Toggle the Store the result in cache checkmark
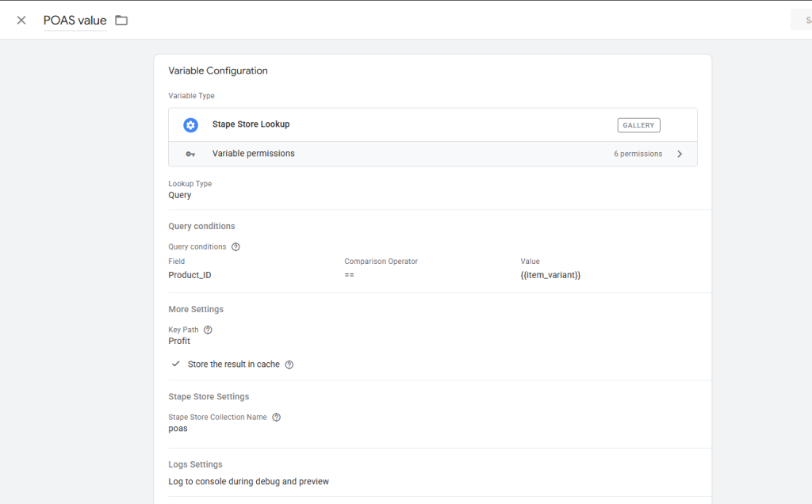 click(x=176, y=365)
